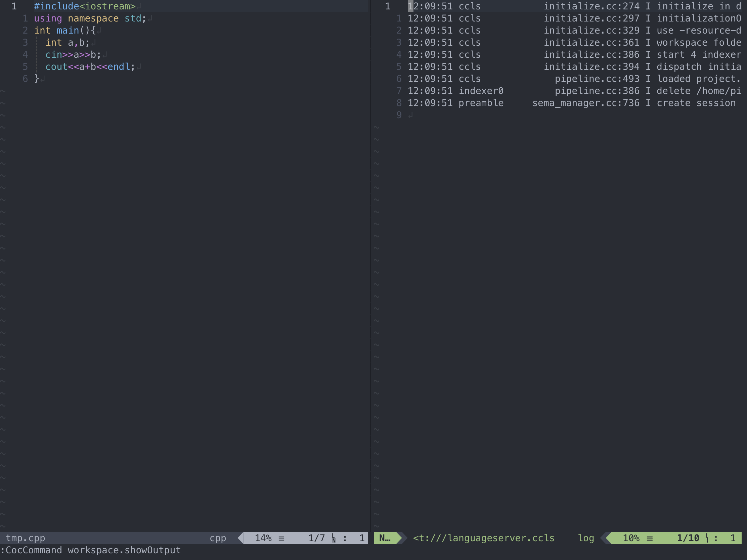Click the line-number icon beside 1/7
Image resolution: width=747 pixels, height=560 pixels.
pyautogui.click(x=333, y=538)
